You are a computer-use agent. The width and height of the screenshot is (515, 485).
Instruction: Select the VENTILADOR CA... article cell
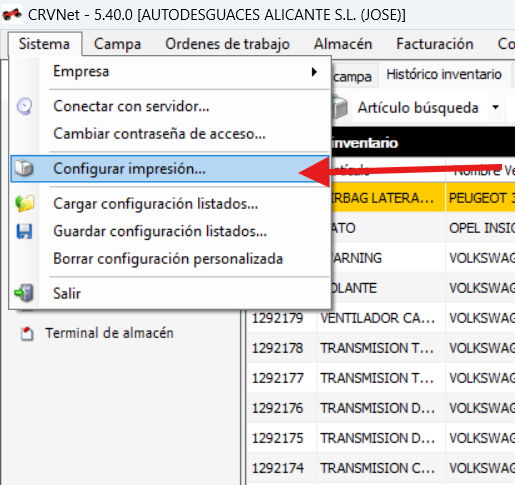pos(381,318)
